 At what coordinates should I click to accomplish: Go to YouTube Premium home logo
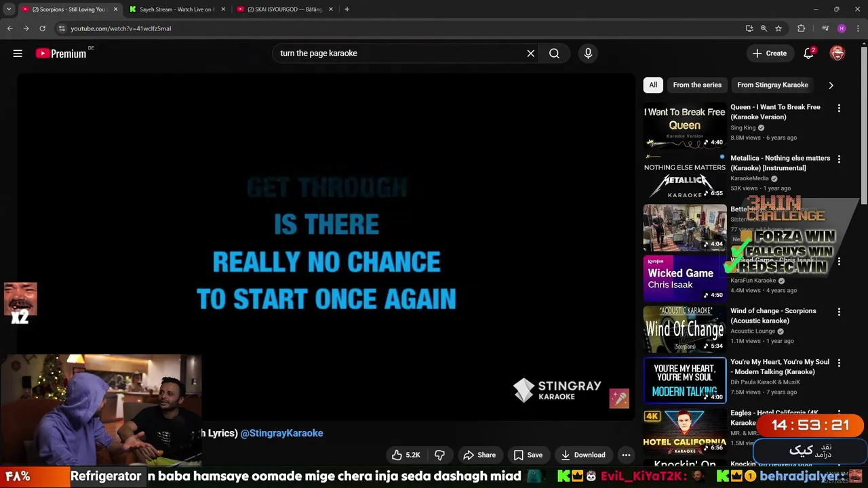tap(61, 54)
